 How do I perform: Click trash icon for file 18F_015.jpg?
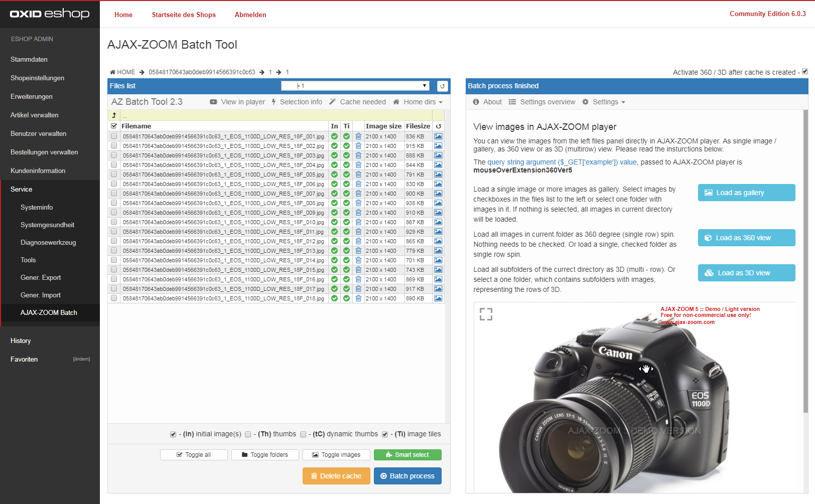pyautogui.click(x=358, y=270)
